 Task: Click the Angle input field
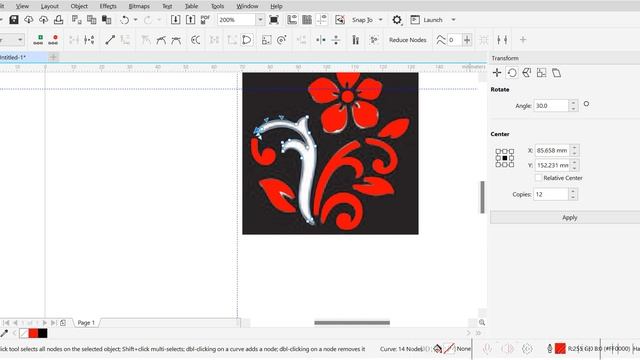(x=551, y=105)
